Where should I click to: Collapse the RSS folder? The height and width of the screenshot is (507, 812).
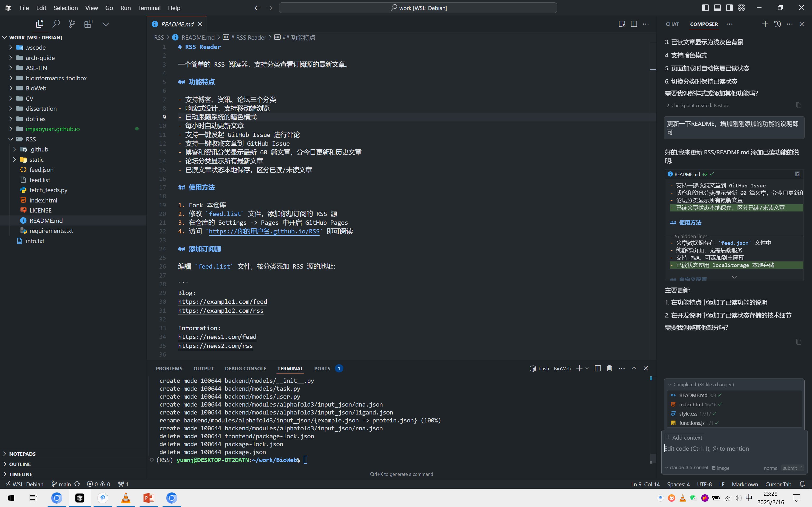tap(73, 139)
